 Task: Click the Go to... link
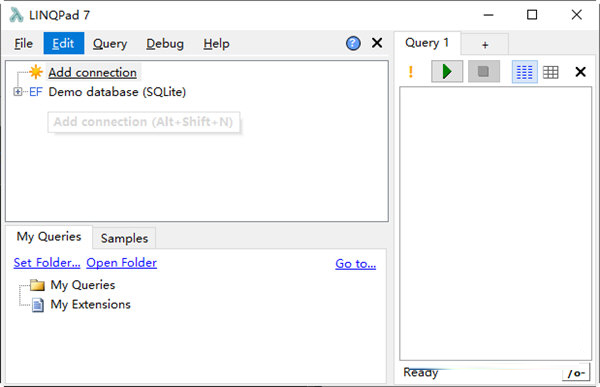(x=355, y=263)
